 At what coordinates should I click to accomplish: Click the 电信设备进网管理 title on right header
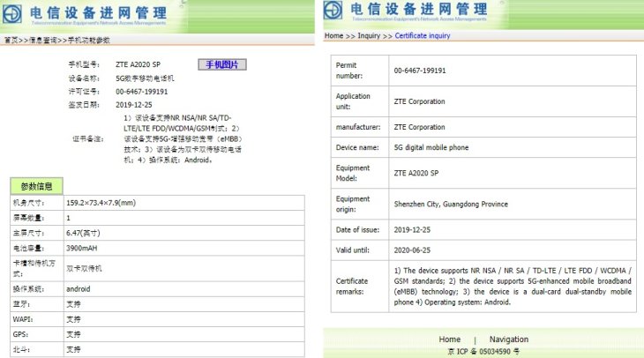pos(419,8)
